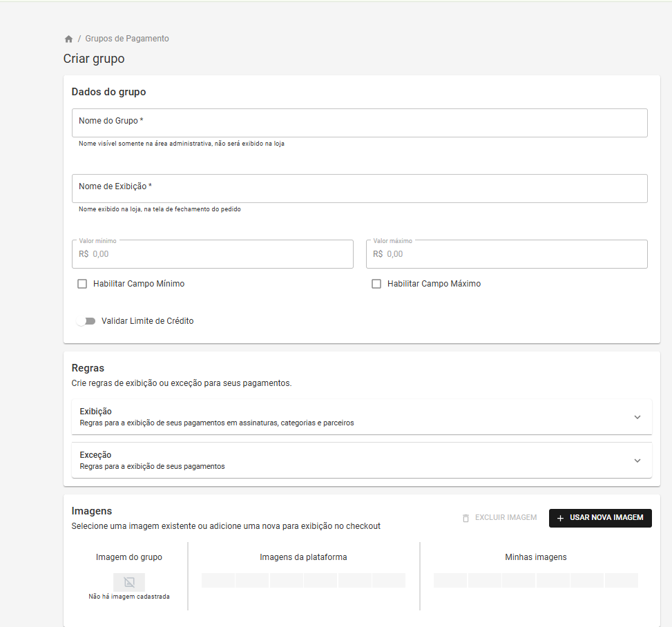The width and height of the screenshot is (672, 627).
Task: Focus the Nome do Grupo field
Action: 360,123
